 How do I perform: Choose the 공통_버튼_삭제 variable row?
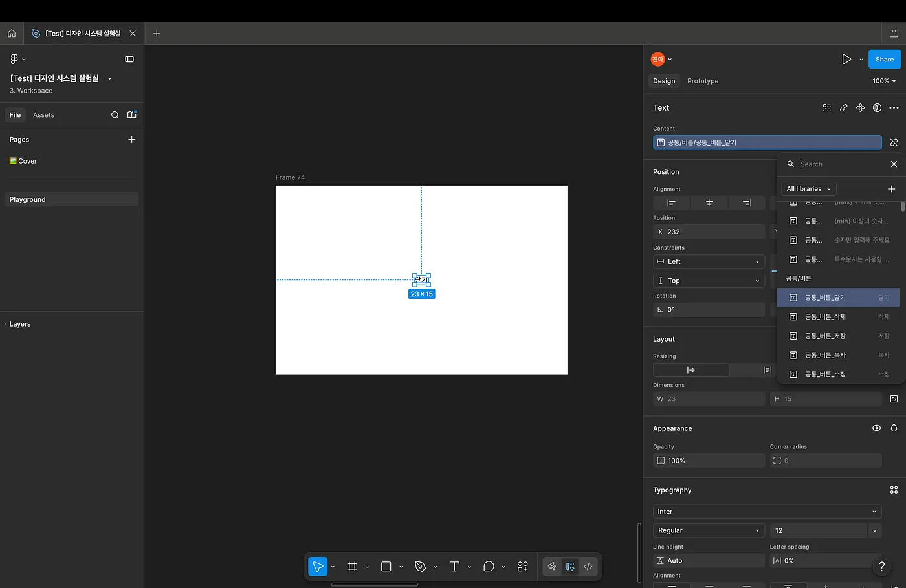click(838, 317)
